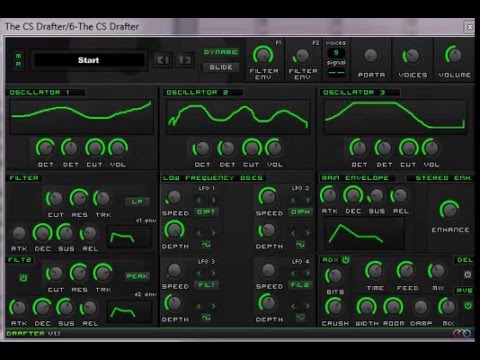Click the Oscillator 3 VOL knob

(x=431, y=148)
